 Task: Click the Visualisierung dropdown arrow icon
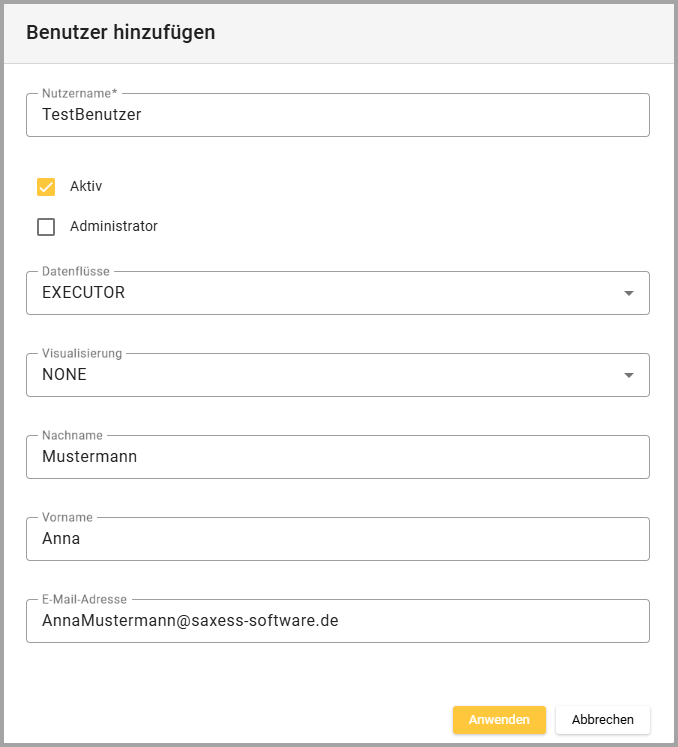[628, 375]
